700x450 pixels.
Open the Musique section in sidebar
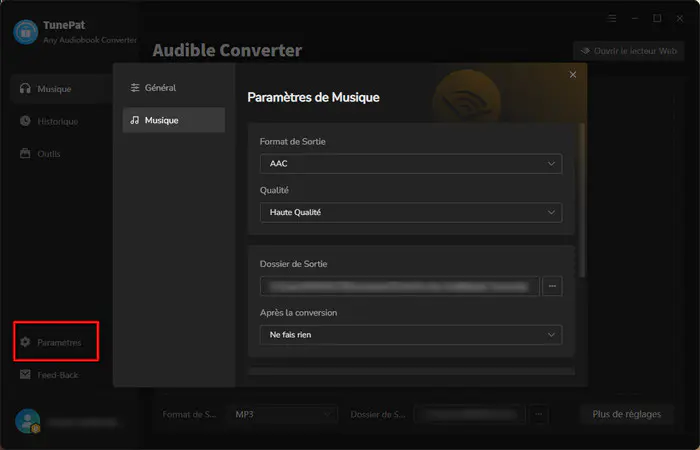click(x=61, y=89)
